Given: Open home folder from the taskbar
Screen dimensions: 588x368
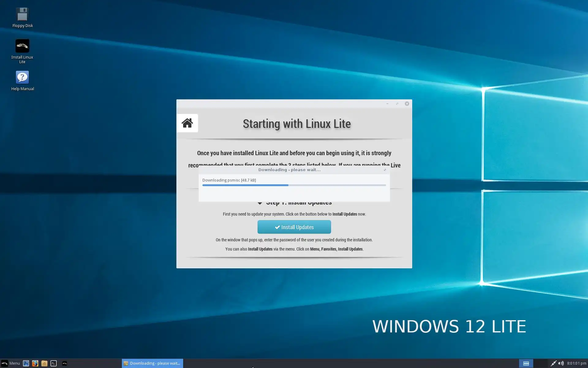Looking at the screenshot, I should [x=44, y=363].
